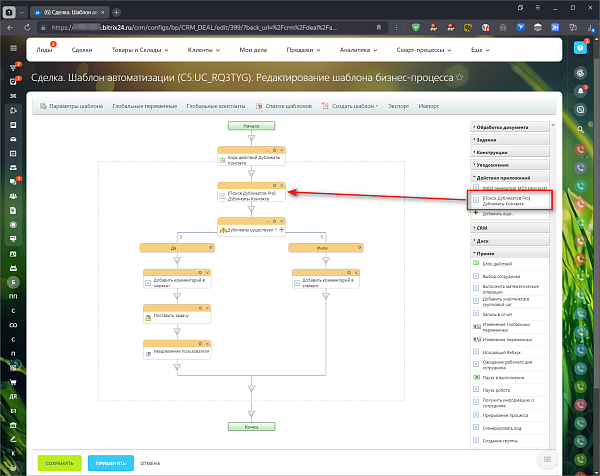The height and width of the screenshot is (476, 600).
Task: Open 'Параметры шаблона' toolbar item
Action: point(72,106)
